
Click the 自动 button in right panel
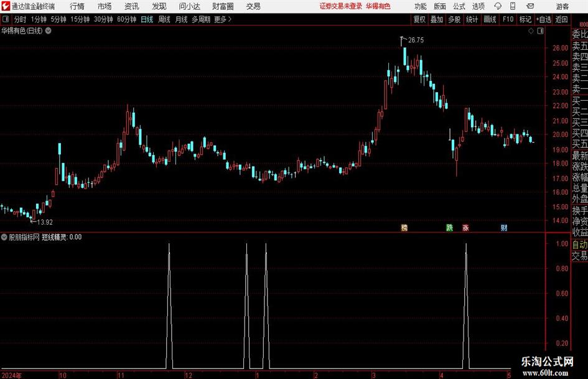click(579, 245)
